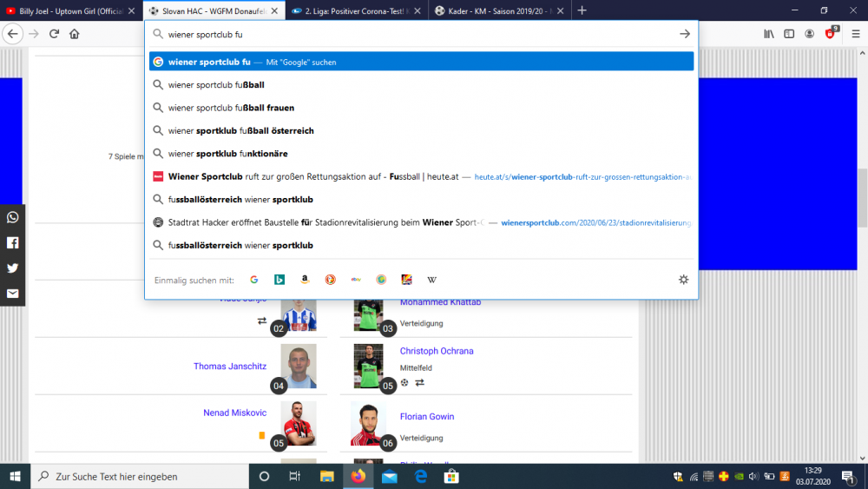Click the volume speaker tray icon

point(753,476)
